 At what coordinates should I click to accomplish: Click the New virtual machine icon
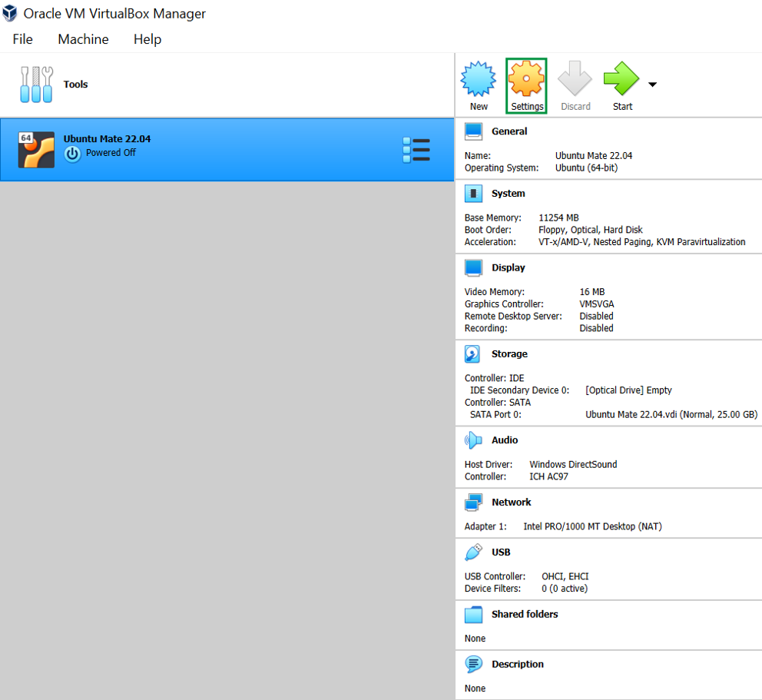[479, 80]
